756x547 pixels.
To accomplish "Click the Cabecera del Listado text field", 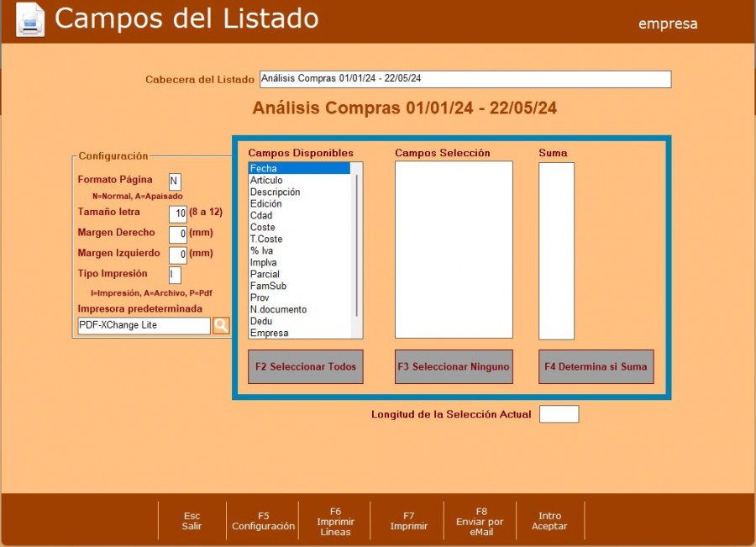I will coord(465,79).
